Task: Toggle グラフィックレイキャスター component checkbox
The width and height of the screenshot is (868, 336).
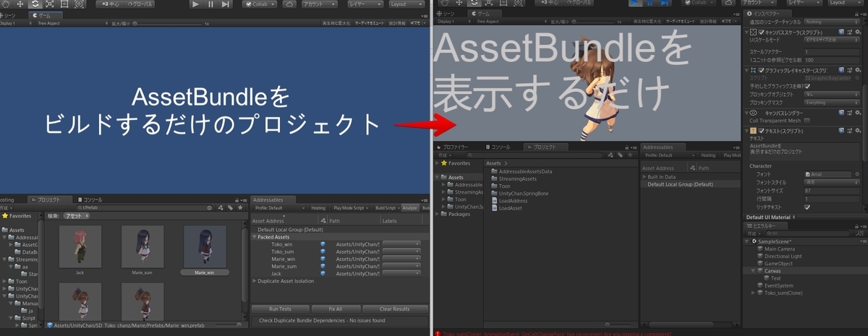Action: pyautogui.click(x=761, y=72)
